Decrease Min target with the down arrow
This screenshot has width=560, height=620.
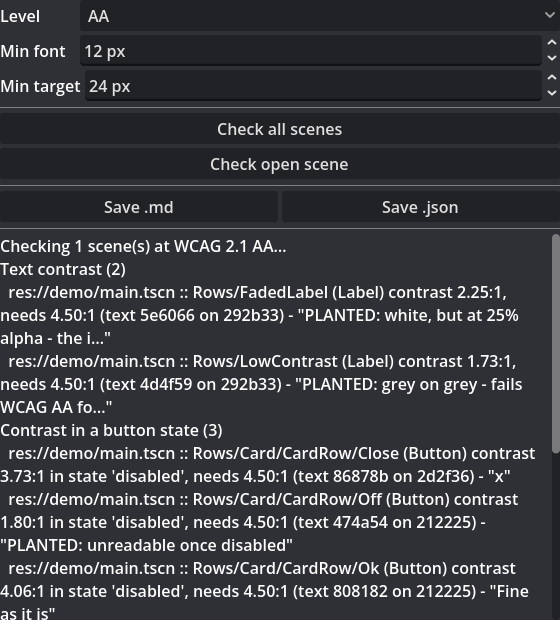click(x=551, y=93)
